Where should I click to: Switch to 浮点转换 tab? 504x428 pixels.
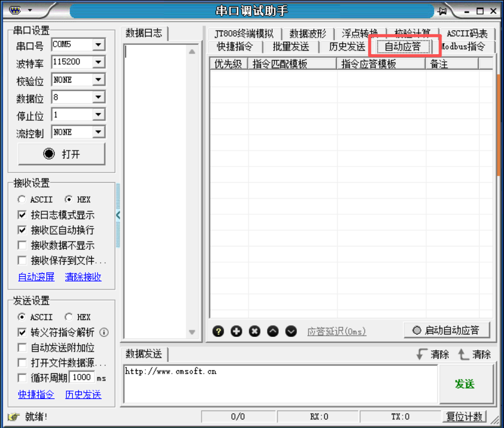coord(360,33)
